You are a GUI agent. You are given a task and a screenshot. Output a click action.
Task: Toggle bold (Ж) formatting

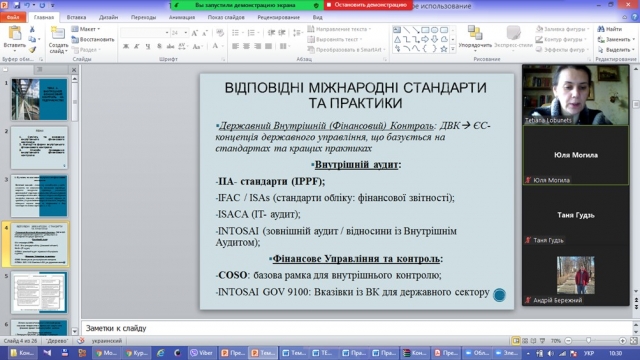pos(126,46)
